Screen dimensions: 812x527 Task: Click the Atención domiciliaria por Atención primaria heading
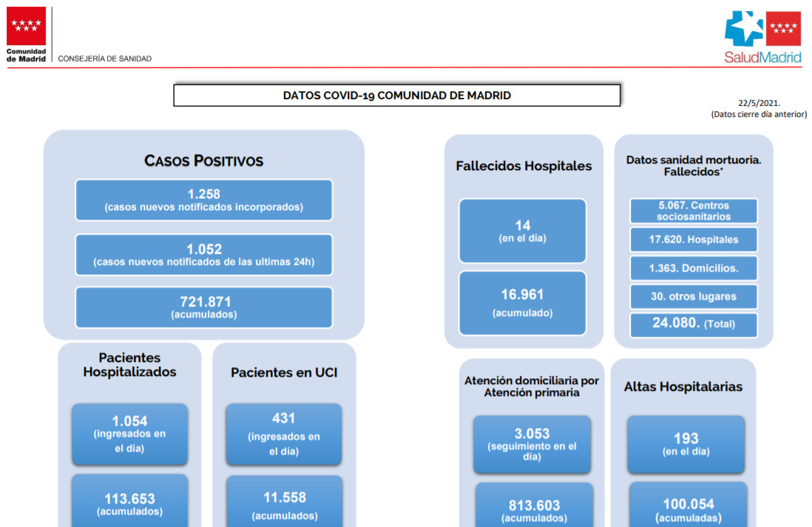coord(531,386)
